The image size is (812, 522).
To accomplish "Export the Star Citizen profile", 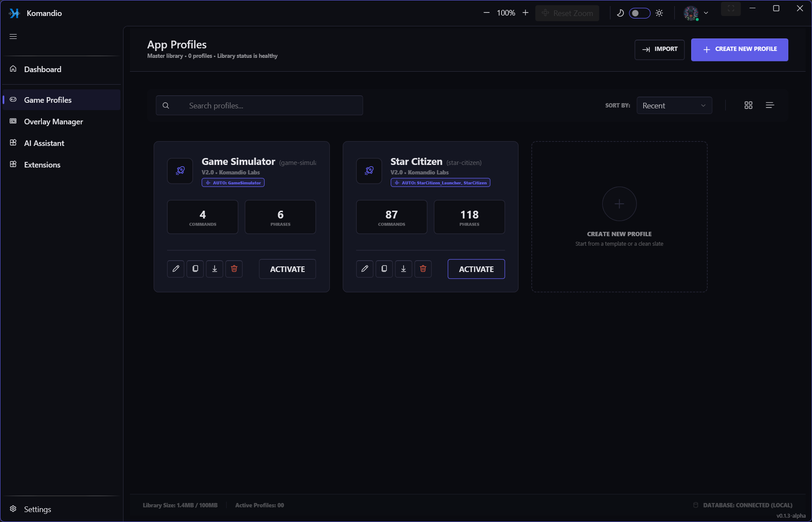I will click(404, 269).
